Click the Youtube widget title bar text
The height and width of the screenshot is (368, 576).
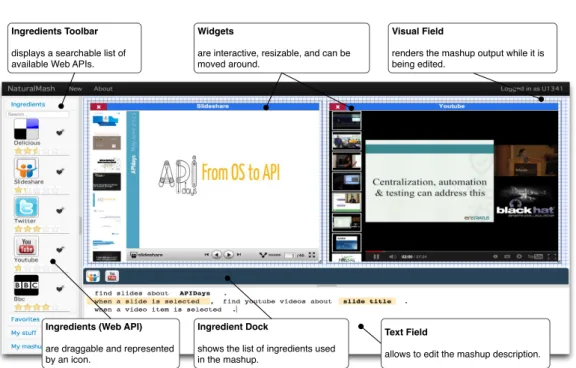[x=452, y=106]
